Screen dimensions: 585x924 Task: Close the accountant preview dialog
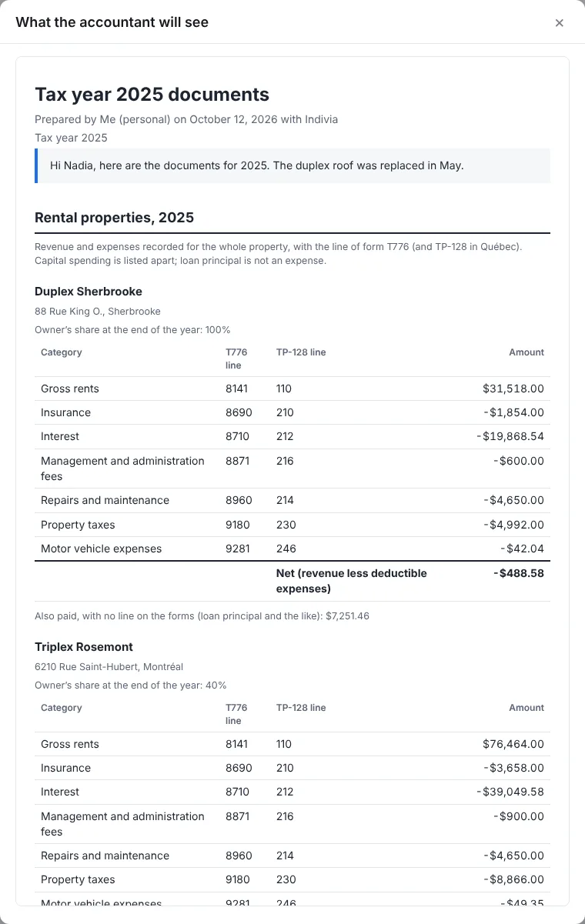(x=560, y=23)
